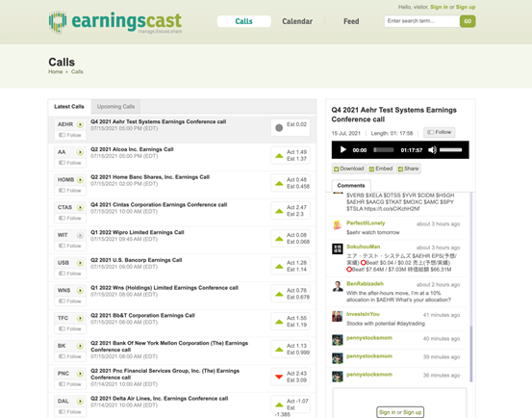The width and height of the screenshot is (532, 418).
Task: Mute the audio player speaker icon
Action: click(432, 149)
